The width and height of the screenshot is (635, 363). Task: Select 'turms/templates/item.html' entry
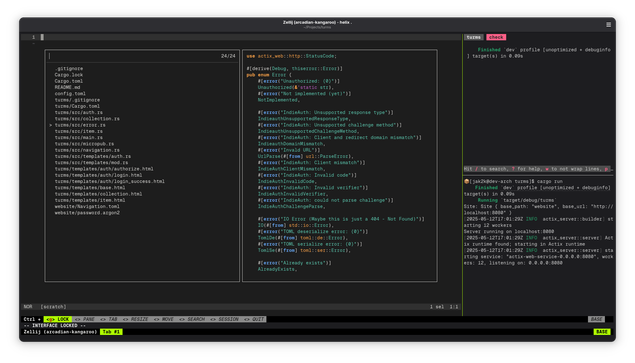(x=90, y=201)
